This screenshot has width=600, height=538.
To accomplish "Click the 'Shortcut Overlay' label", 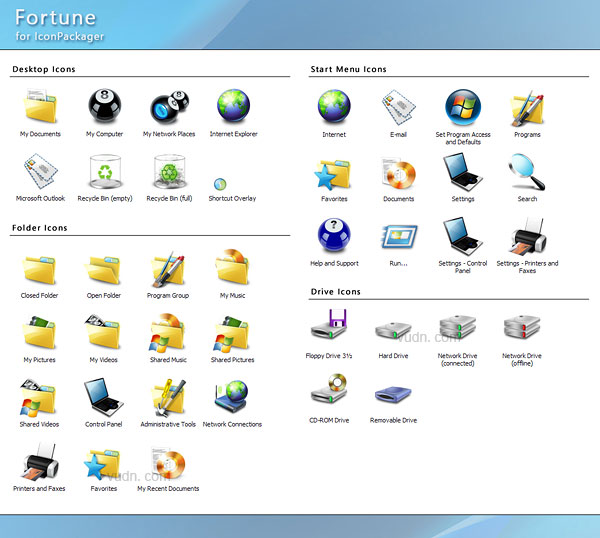I will click(x=232, y=198).
